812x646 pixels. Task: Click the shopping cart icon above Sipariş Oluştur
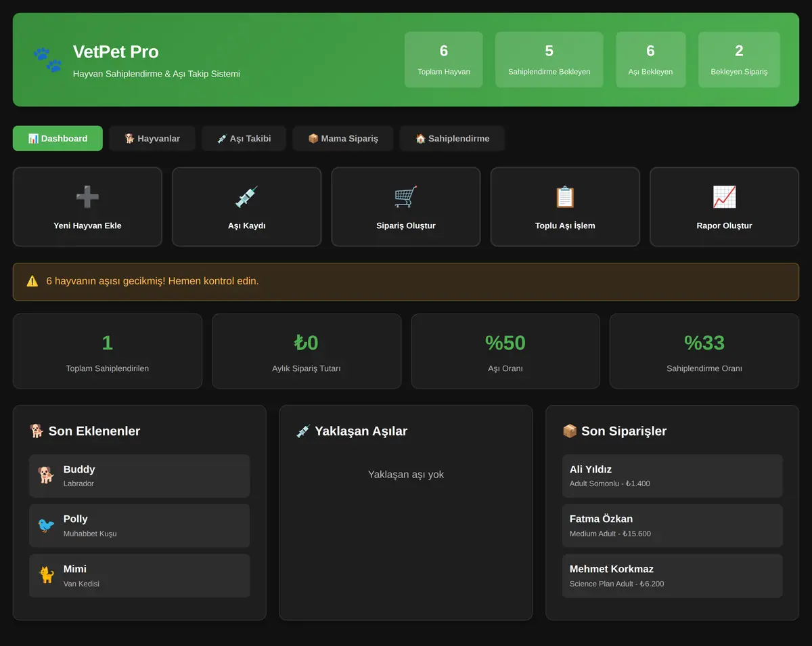(406, 197)
